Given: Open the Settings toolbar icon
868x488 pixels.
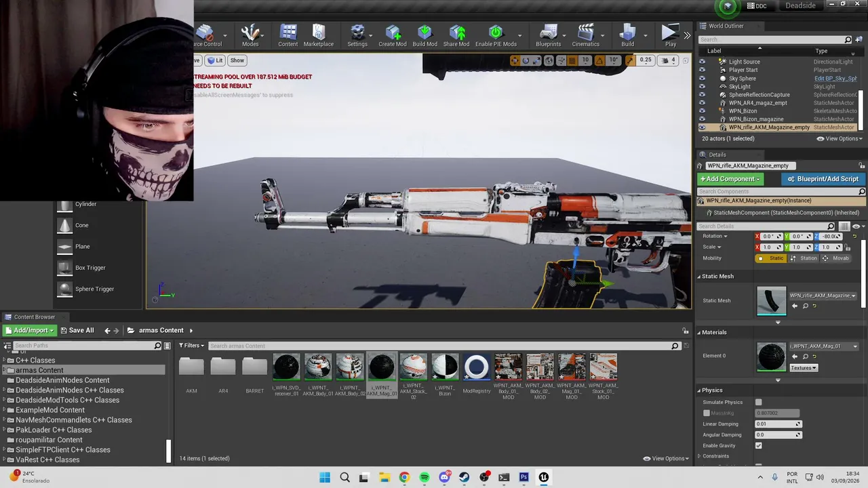Looking at the screenshot, I should click(x=357, y=35).
